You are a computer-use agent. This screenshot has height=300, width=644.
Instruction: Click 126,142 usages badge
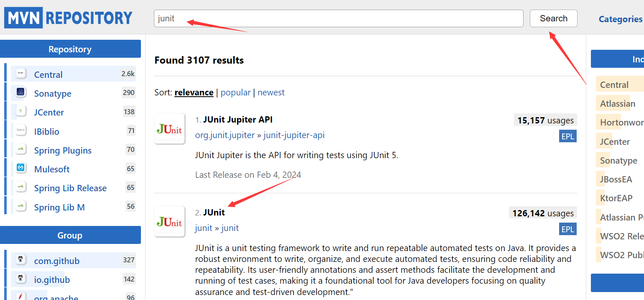[543, 213]
